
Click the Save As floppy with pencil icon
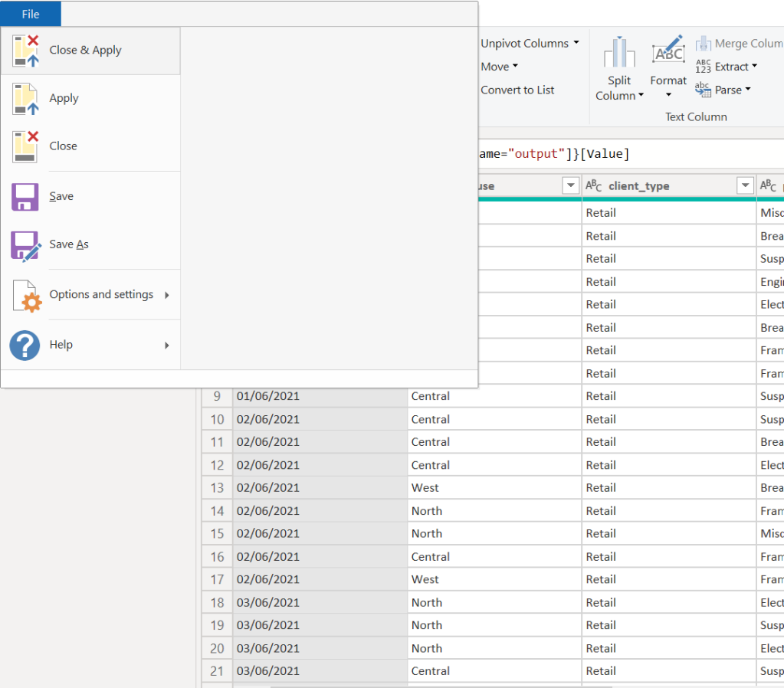coord(26,245)
